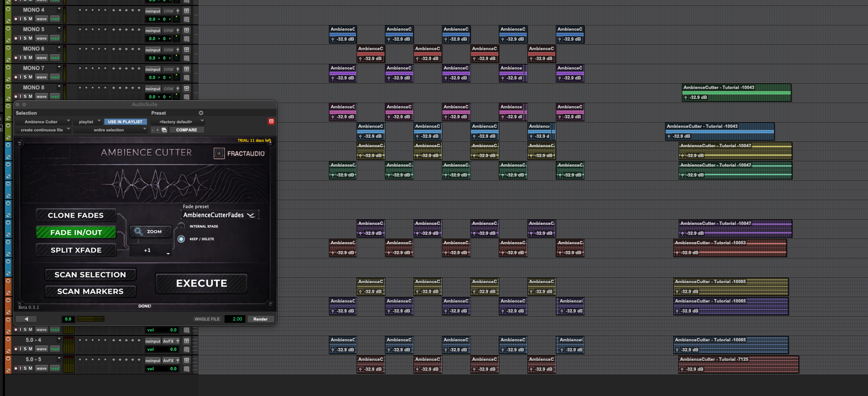Open the MONO 8 output window icon

pos(187,89)
